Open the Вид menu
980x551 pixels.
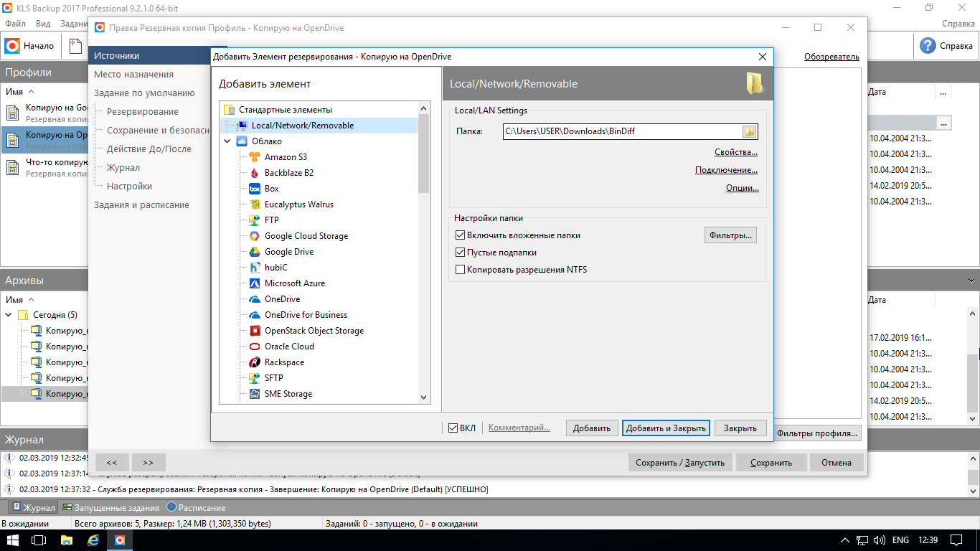tap(43, 24)
